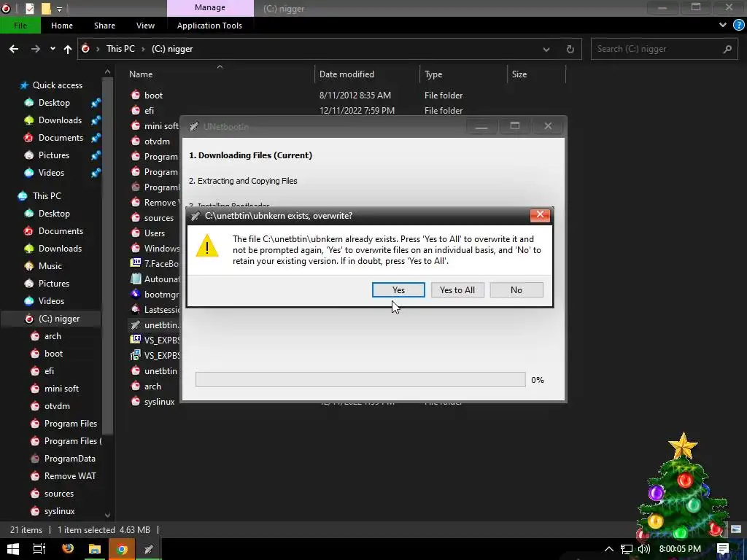Choose Yes to All to overwrite everything
The width and height of the screenshot is (747, 560).
pyautogui.click(x=457, y=290)
